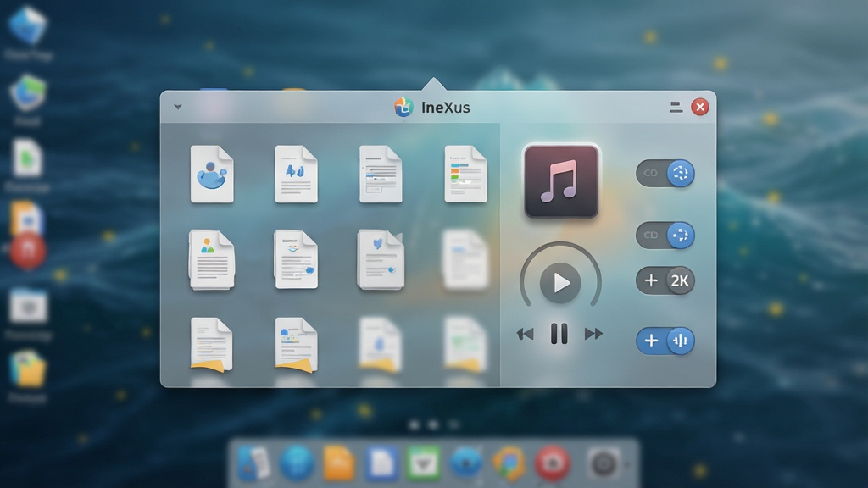This screenshot has height=488, width=868.
Task: Open the document with the blue person icon
Action: click(212, 175)
